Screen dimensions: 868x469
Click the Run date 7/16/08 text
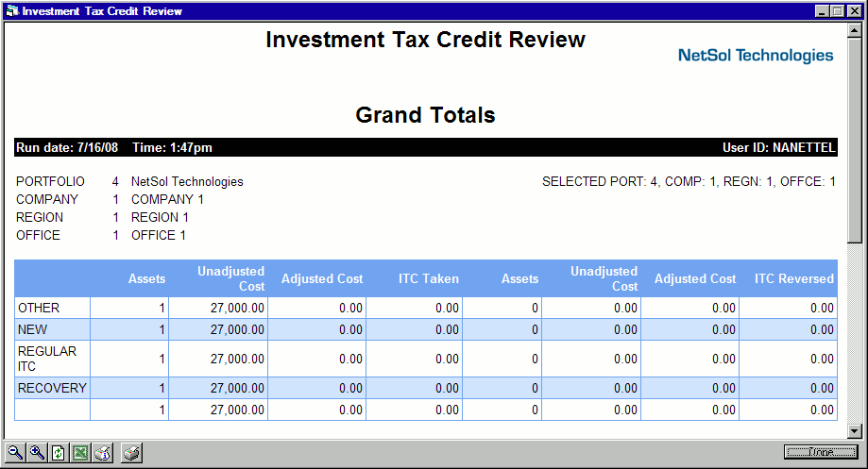point(67,147)
